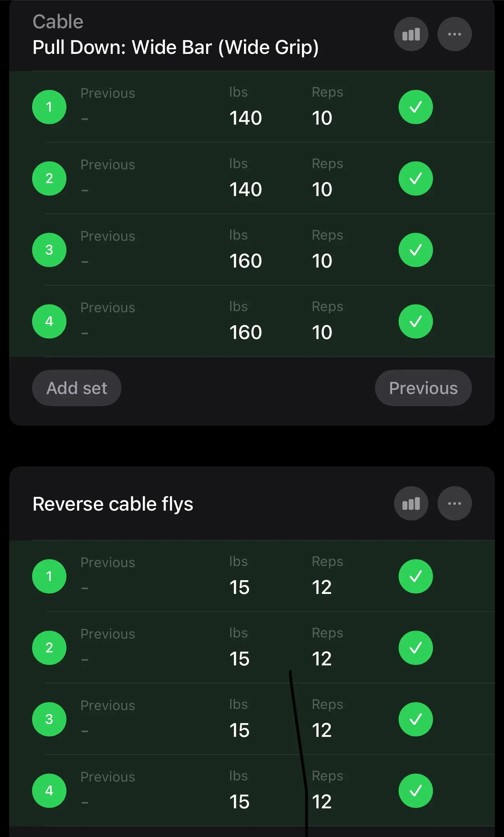Open stats chart for Cable Pull Down
This screenshot has height=837, width=504.
411,34
